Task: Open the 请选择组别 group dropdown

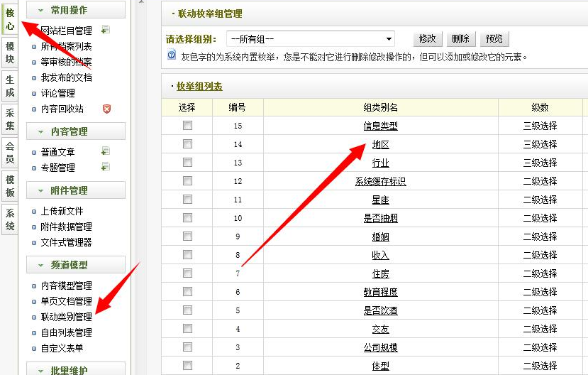Action: point(311,39)
